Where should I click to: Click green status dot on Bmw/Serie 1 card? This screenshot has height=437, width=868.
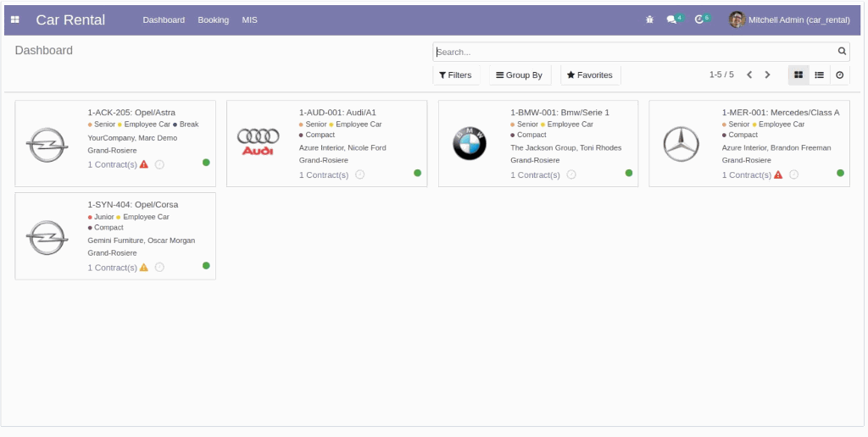pyautogui.click(x=629, y=173)
